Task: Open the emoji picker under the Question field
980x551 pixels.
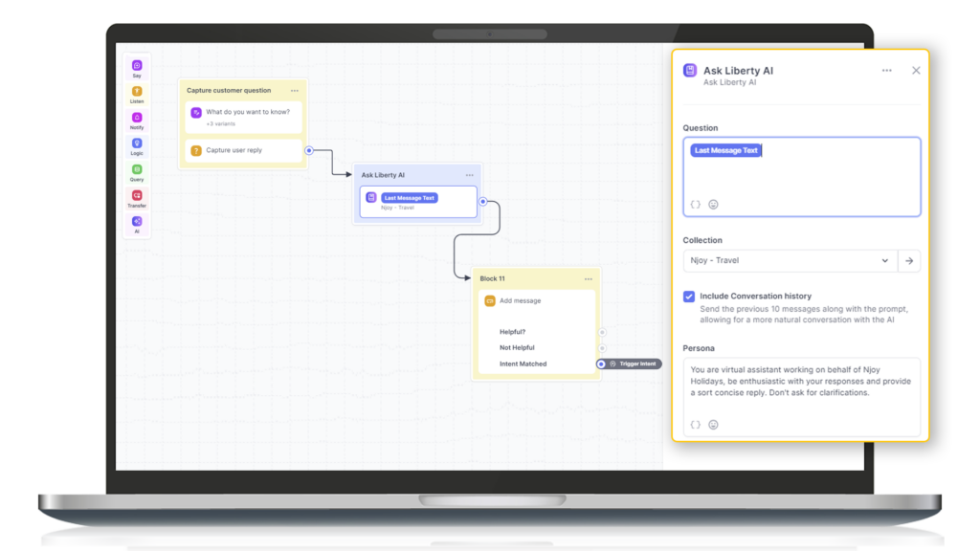Action: pos(711,204)
